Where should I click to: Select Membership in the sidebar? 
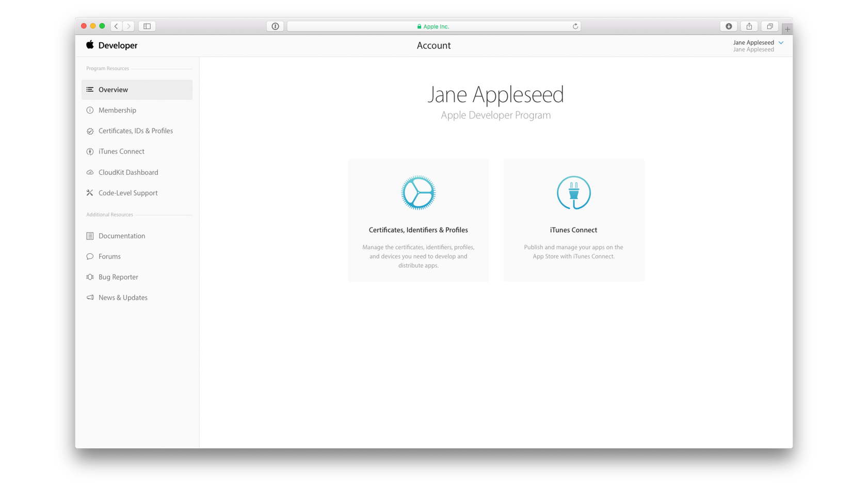[117, 110]
